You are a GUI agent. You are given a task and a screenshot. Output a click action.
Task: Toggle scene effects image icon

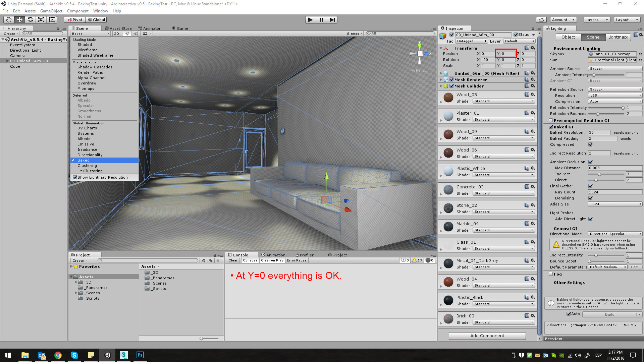(145, 34)
